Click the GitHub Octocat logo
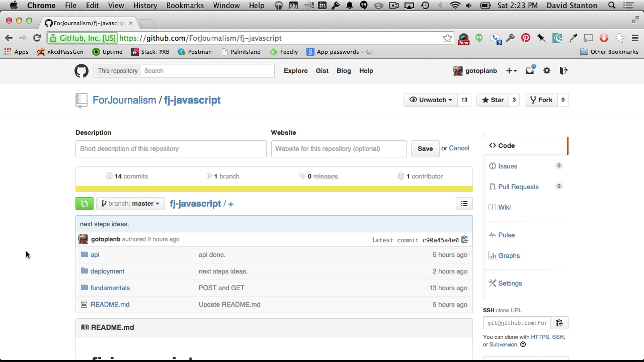The height and width of the screenshot is (362, 644). 81,71
